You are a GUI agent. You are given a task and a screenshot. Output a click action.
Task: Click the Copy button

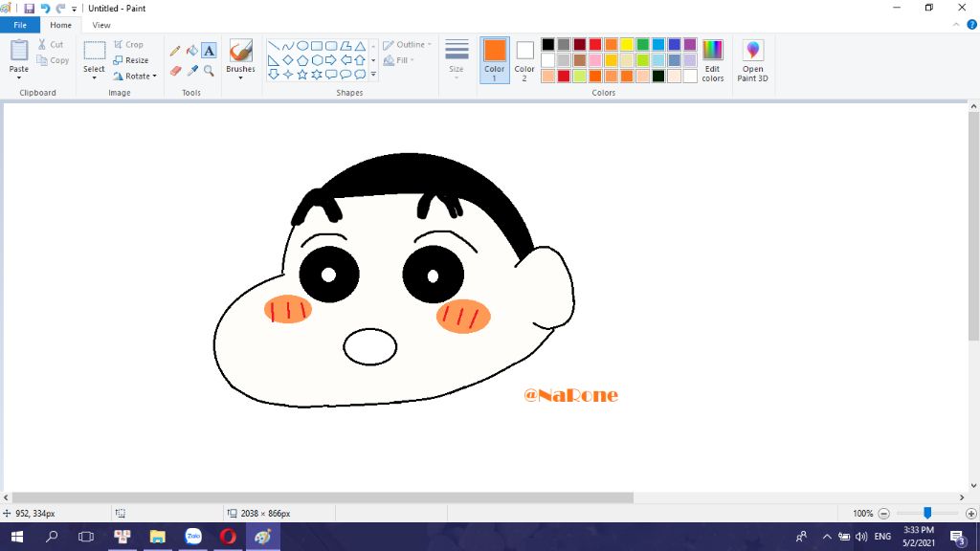coord(53,60)
